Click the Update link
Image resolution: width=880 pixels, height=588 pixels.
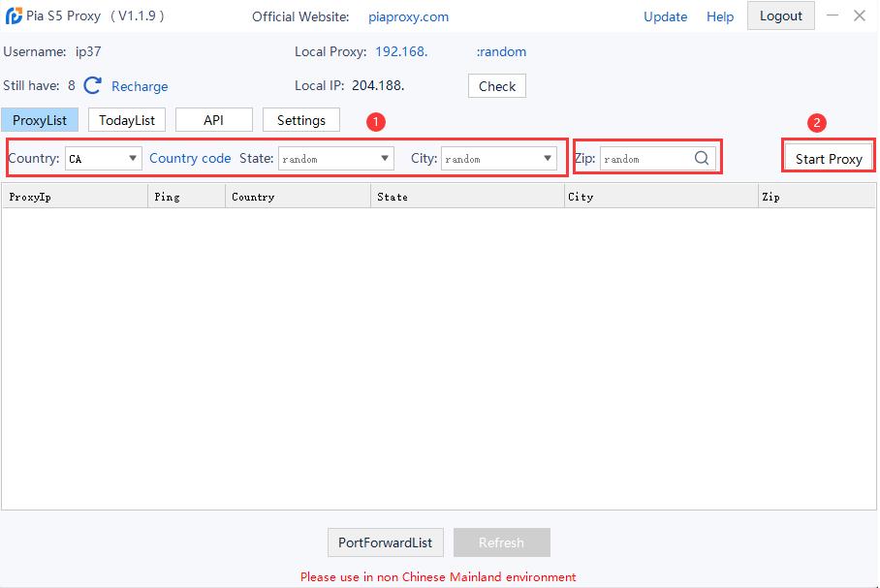pyautogui.click(x=665, y=16)
